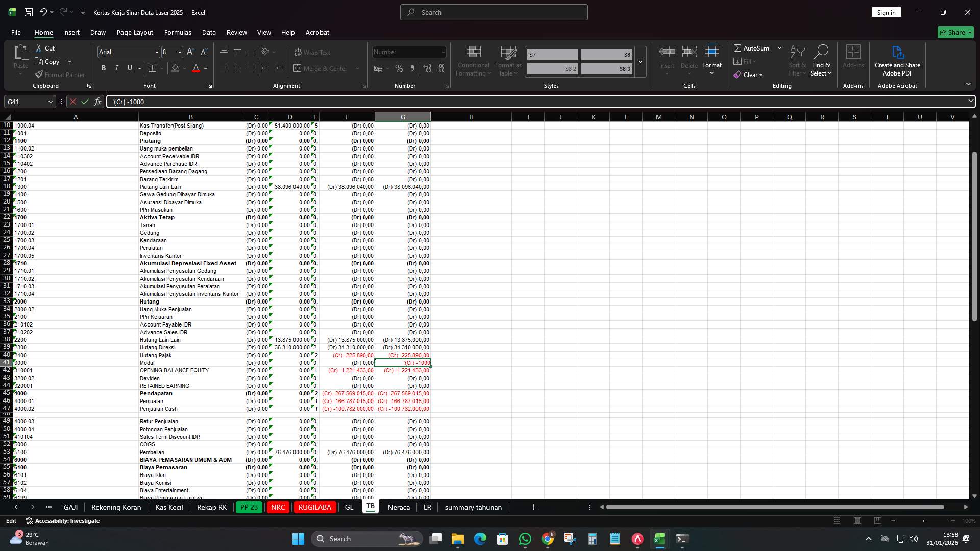Open the font size dropdown

pos(179,52)
